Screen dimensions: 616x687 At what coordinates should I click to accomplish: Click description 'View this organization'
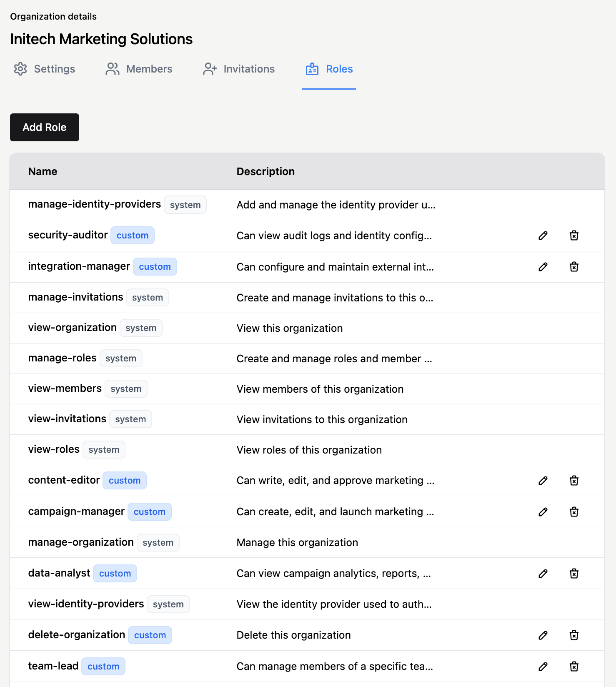pyautogui.click(x=290, y=328)
